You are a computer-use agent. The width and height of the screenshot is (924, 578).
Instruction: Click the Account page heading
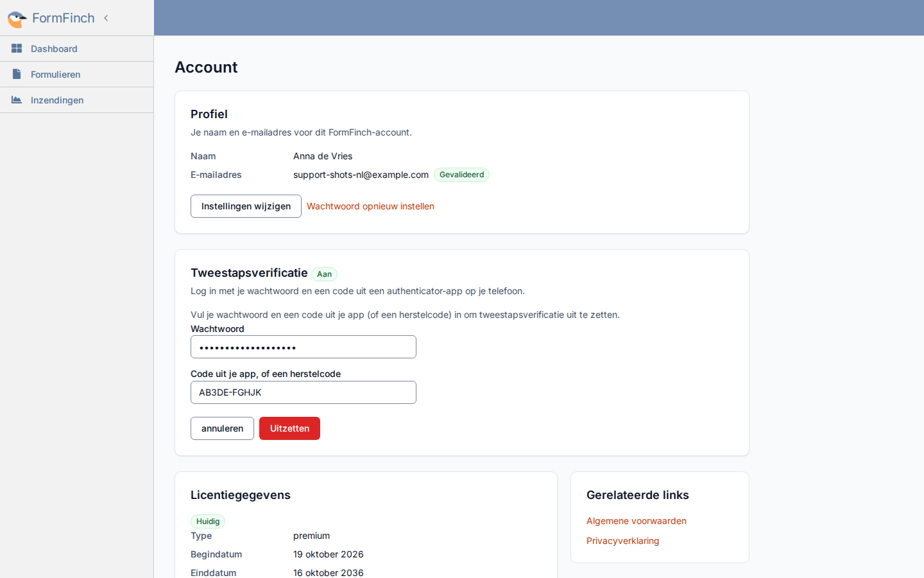coord(206,67)
